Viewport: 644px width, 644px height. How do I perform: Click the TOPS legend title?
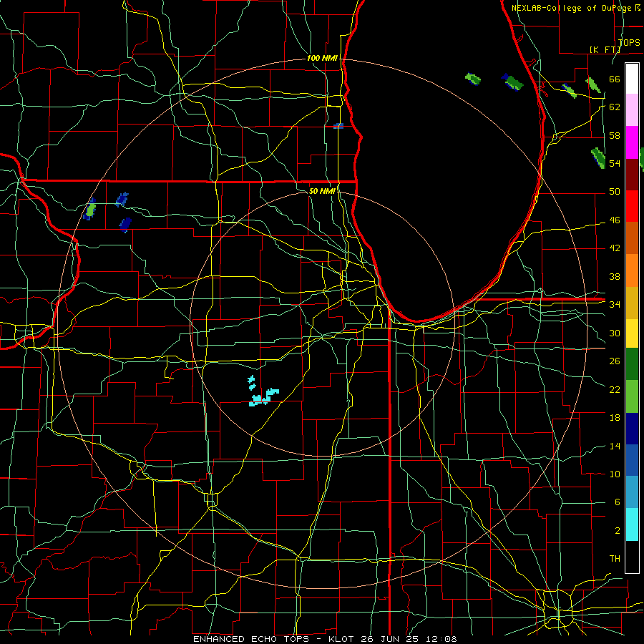[628, 42]
